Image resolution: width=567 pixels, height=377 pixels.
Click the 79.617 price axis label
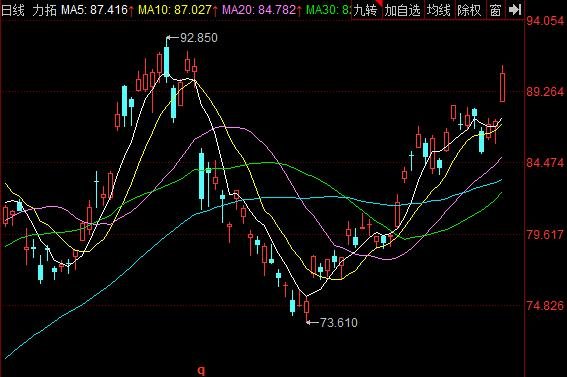point(545,235)
